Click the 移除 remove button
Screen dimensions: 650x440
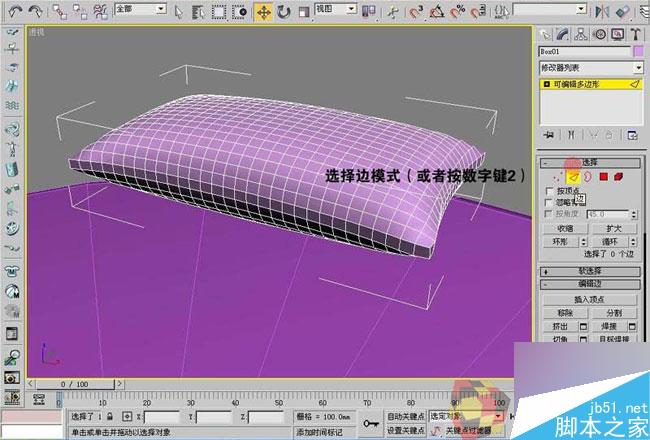565,313
